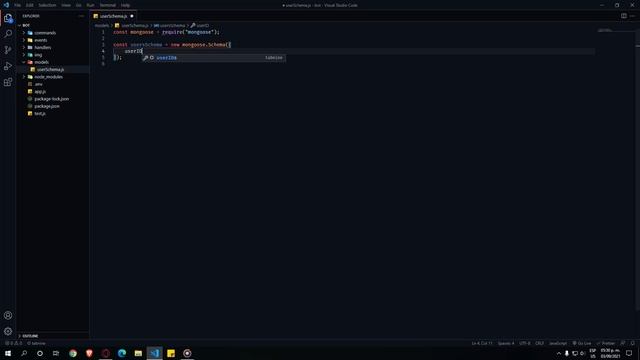Open the Explorer view in activity bar
The image size is (640, 360).
[8, 18]
